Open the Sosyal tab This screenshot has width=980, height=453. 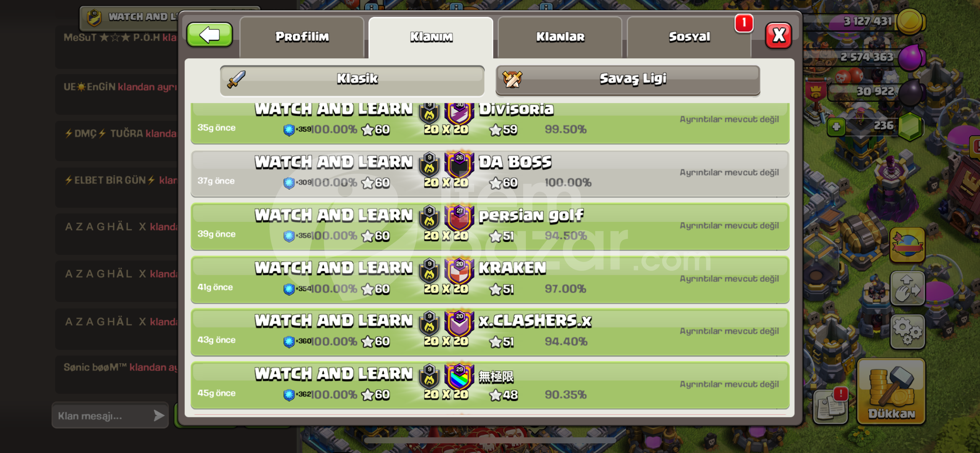(689, 37)
